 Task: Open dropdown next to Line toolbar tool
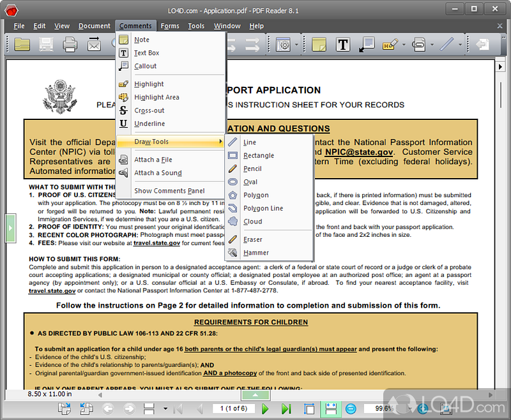pos(460,45)
